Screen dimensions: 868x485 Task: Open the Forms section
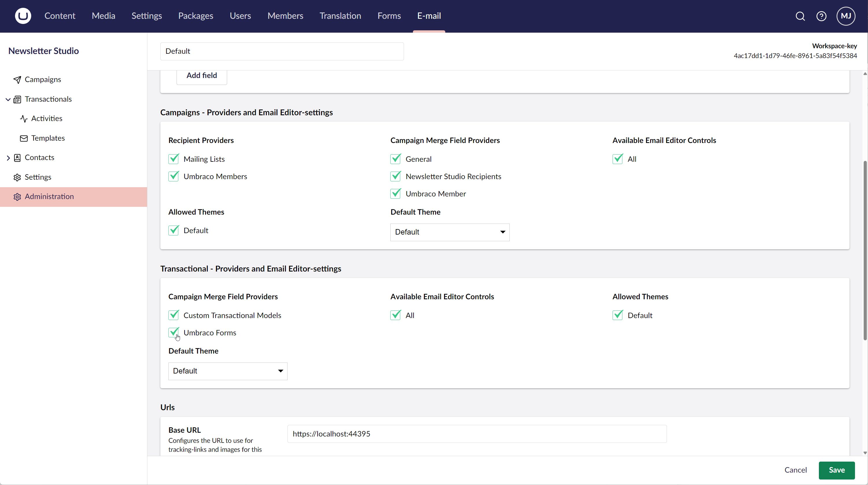point(389,16)
